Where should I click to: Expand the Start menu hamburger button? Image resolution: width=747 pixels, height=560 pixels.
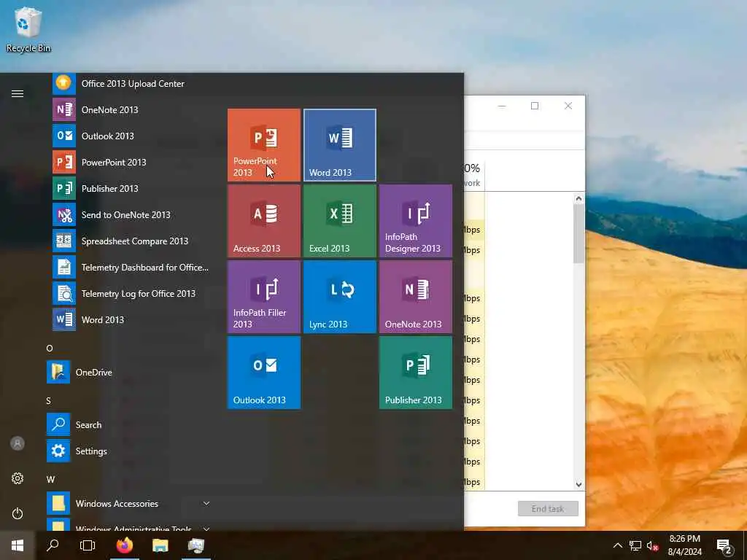[x=18, y=94]
